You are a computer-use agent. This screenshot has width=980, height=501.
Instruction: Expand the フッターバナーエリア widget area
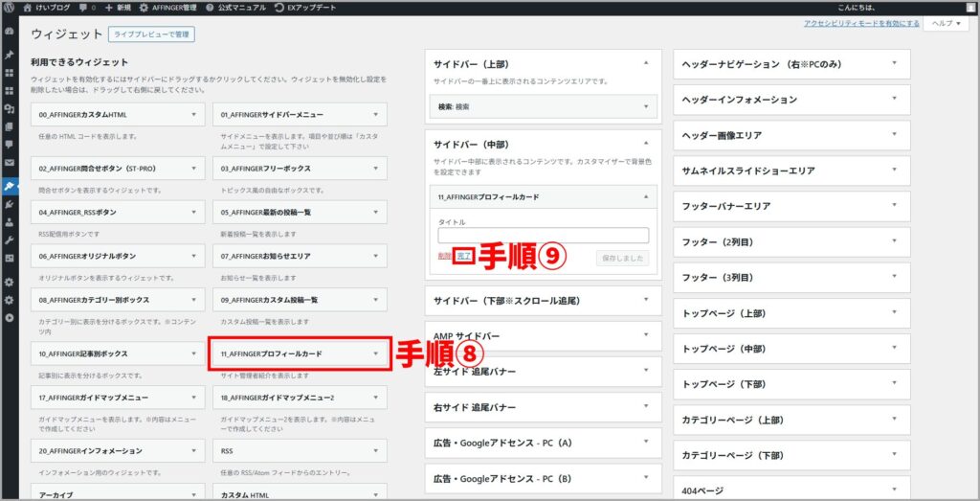895,206
